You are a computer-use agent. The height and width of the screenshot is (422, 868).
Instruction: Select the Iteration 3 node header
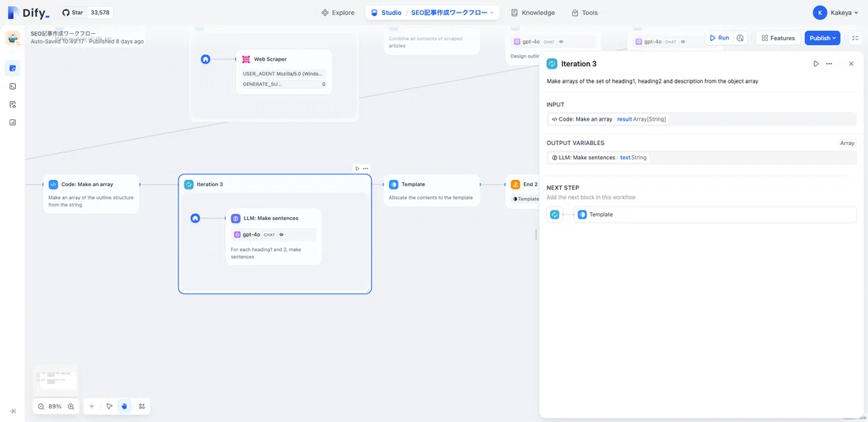click(x=275, y=184)
